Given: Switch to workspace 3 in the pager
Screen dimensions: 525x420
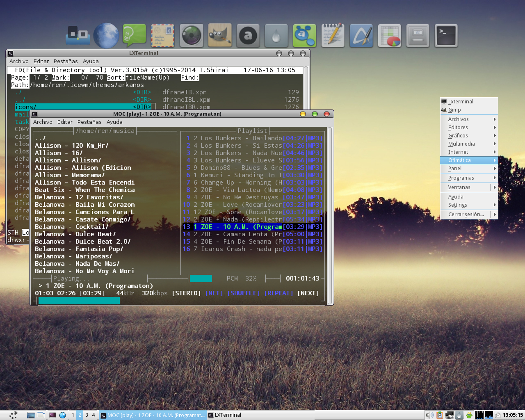Looking at the screenshot, I should (x=87, y=415).
